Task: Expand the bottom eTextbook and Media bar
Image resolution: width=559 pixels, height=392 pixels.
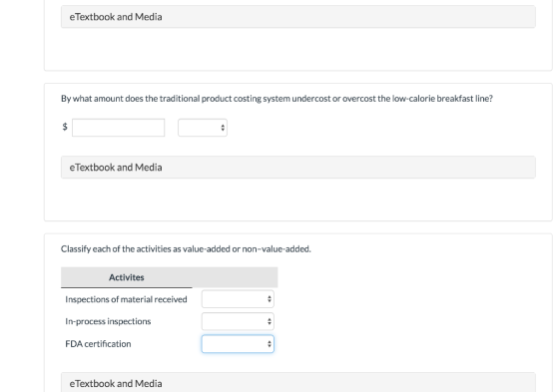Action: (x=298, y=383)
